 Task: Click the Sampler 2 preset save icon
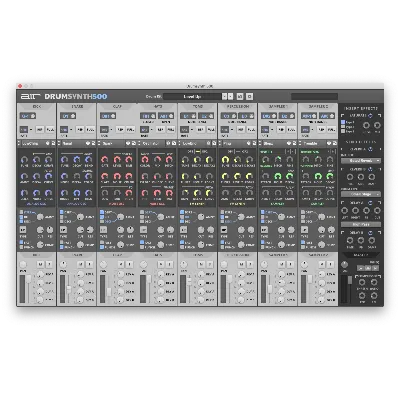coord(335,143)
